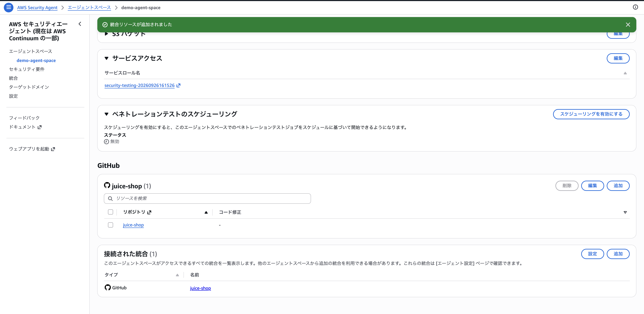
Task: Click 編集 button in サービスアクセス section
Action: (x=618, y=58)
